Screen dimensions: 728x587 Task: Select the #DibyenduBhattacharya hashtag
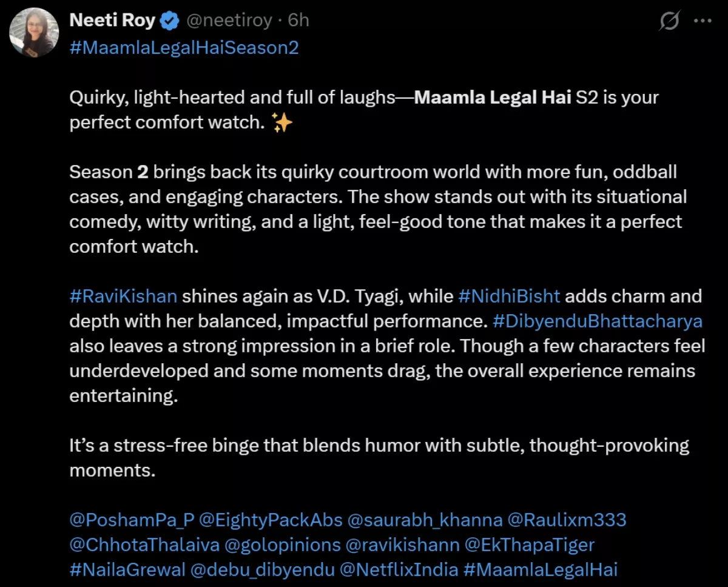[597, 321]
